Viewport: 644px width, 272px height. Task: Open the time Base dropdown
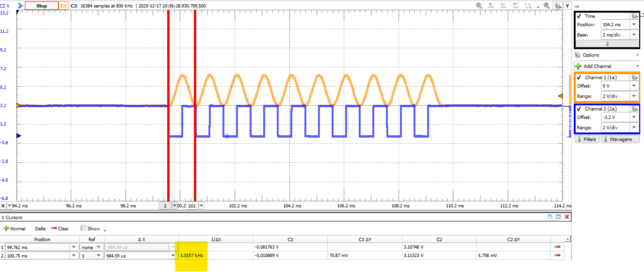tap(634, 35)
